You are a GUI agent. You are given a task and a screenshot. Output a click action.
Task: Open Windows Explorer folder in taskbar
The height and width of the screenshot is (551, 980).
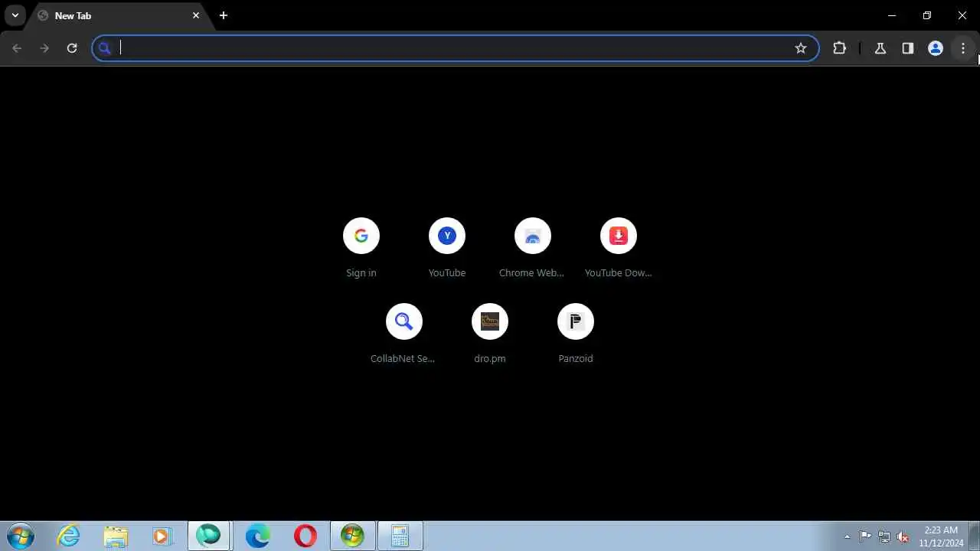point(116,536)
